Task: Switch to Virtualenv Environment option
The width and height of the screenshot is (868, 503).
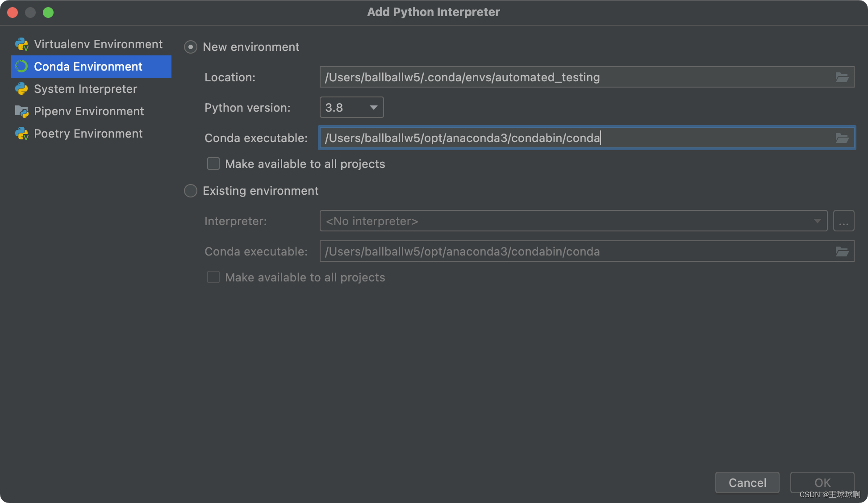Action: [x=98, y=44]
